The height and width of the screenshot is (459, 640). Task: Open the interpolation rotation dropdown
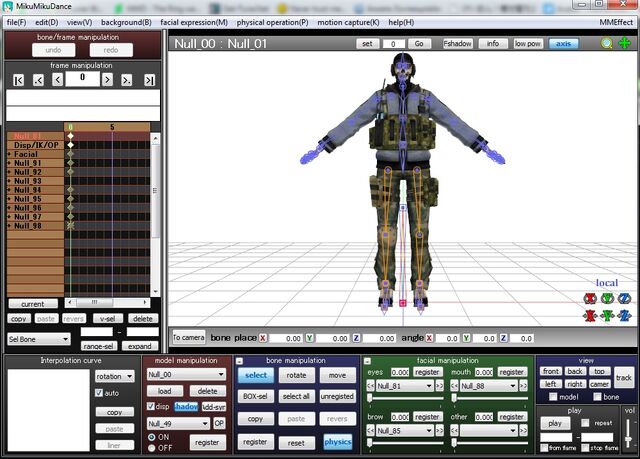pyautogui.click(x=115, y=376)
